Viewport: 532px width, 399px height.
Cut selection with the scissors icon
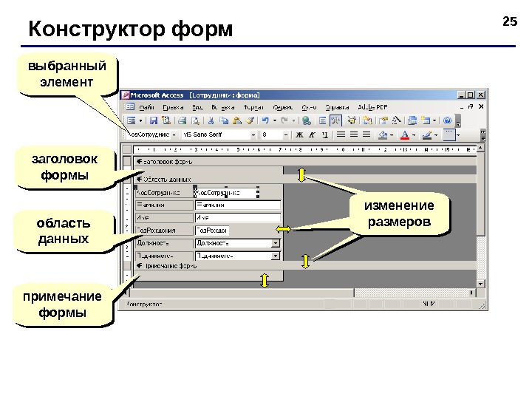click(x=211, y=120)
